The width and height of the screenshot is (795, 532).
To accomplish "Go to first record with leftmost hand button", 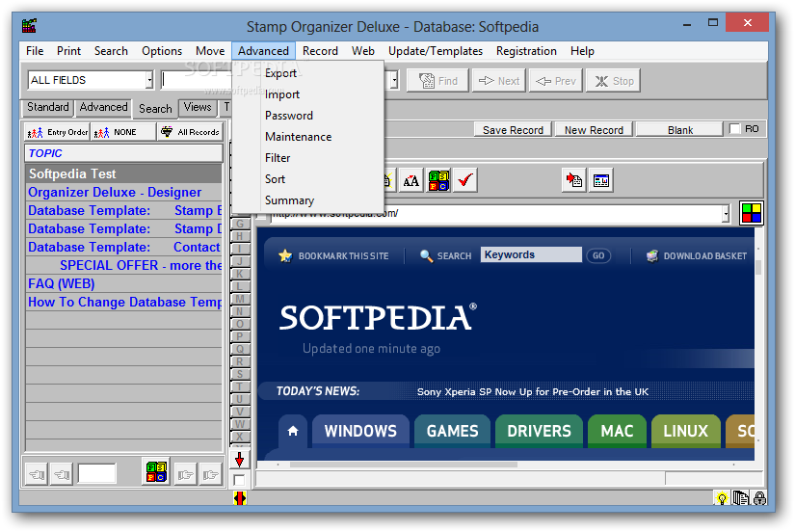I will [x=37, y=475].
